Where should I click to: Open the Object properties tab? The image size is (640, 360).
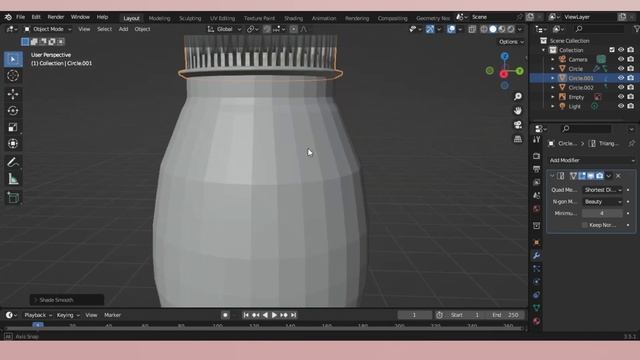click(536, 242)
